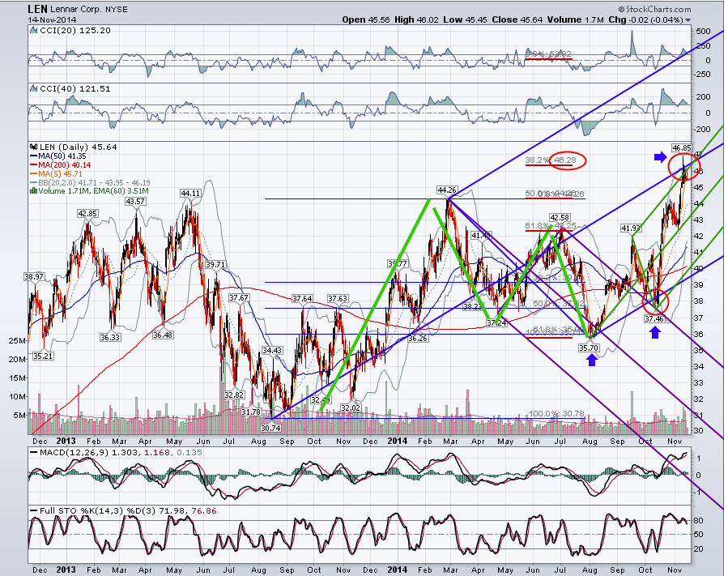Click the 38.2% 46.28 Fibonacci label
The height and width of the screenshot is (576, 728).
pyautogui.click(x=551, y=160)
